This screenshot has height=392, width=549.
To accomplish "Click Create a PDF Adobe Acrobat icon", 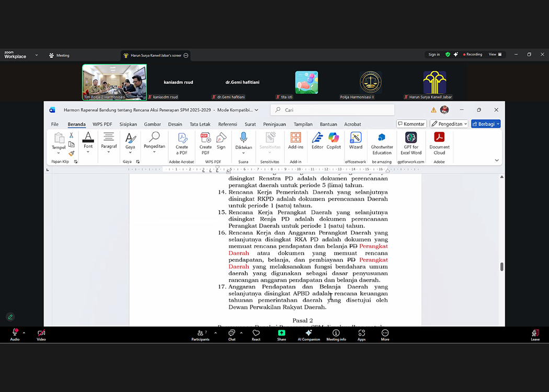I will point(182,138).
